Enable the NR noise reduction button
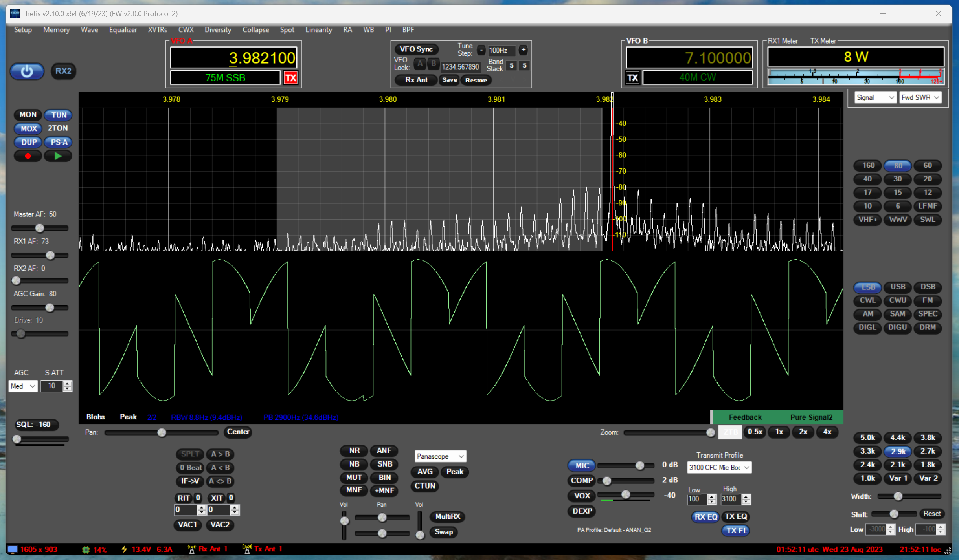This screenshot has width=959, height=560. coord(354,450)
